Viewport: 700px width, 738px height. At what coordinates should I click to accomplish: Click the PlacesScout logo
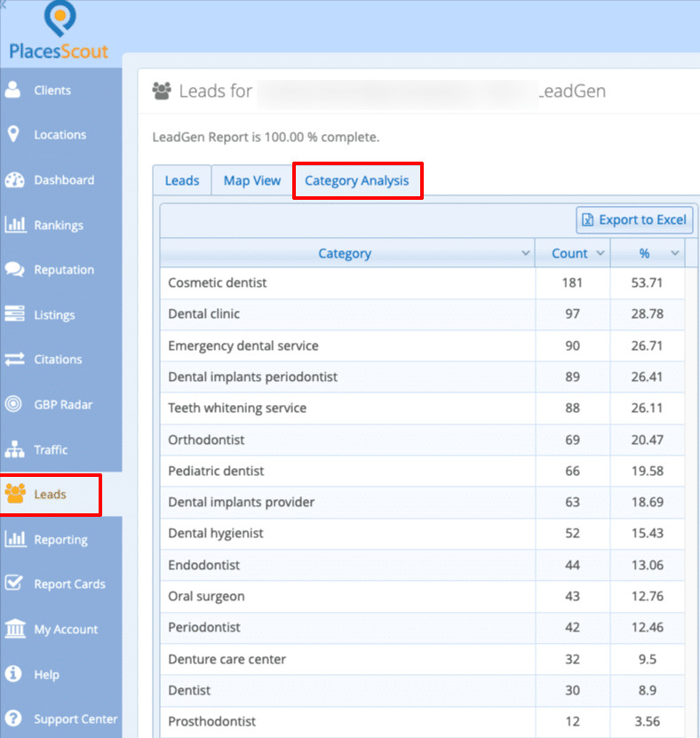click(60, 32)
